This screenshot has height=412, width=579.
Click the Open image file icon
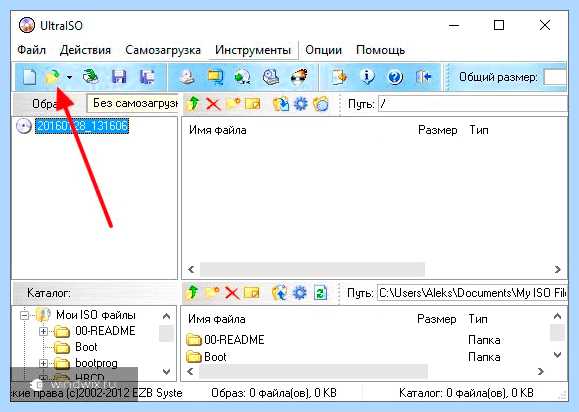(52, 77)
